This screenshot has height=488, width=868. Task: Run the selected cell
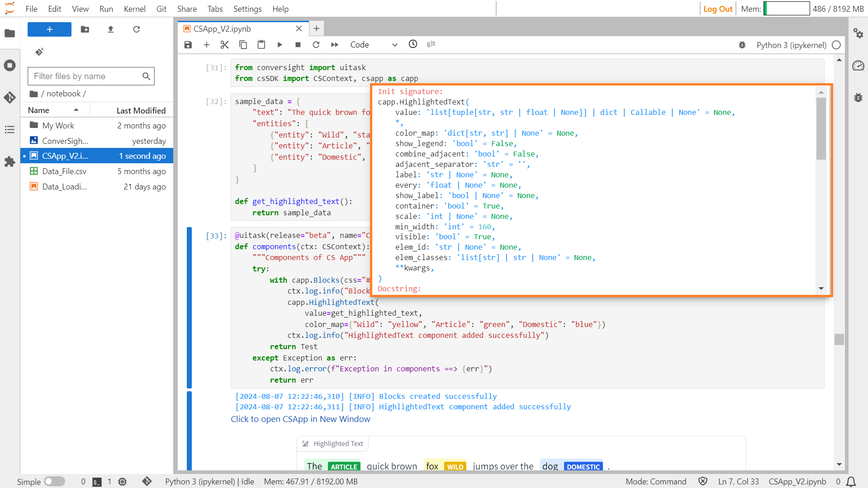(280, 44)
